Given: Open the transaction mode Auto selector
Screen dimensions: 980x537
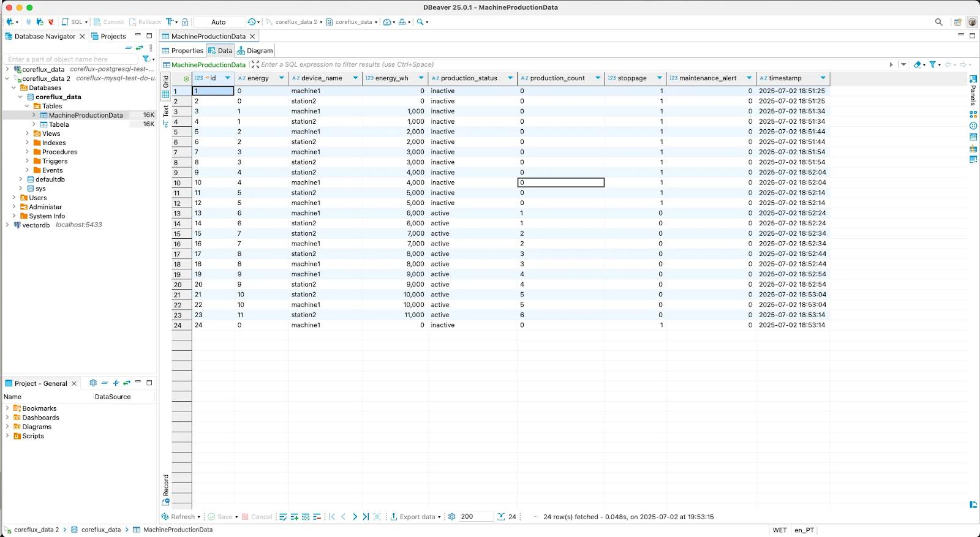Looking at the screenshot, I should 219,22.
